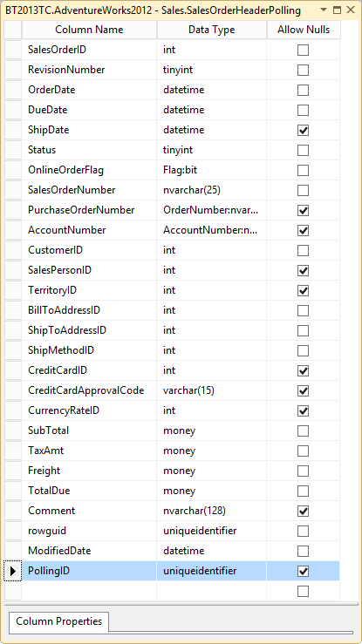Screen dimensions: 362x644
Task: Click the empty new column name cell
Action: [89, 591]
